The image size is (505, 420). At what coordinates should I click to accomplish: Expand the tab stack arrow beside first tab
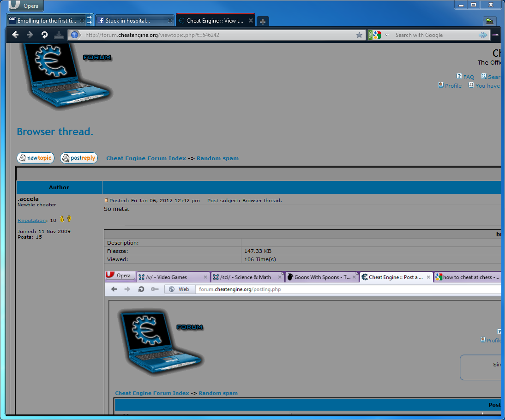point(90,20)
